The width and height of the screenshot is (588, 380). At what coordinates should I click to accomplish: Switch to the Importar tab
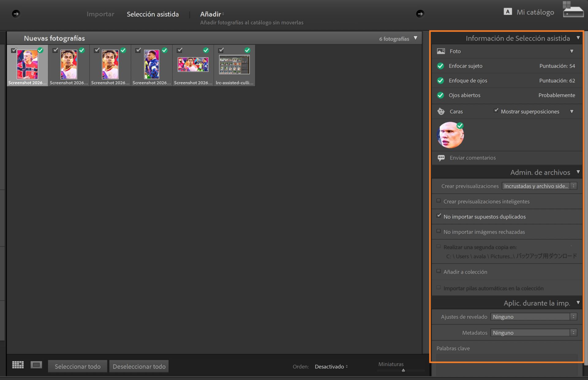pyautogui.click(x=100, y=14)
